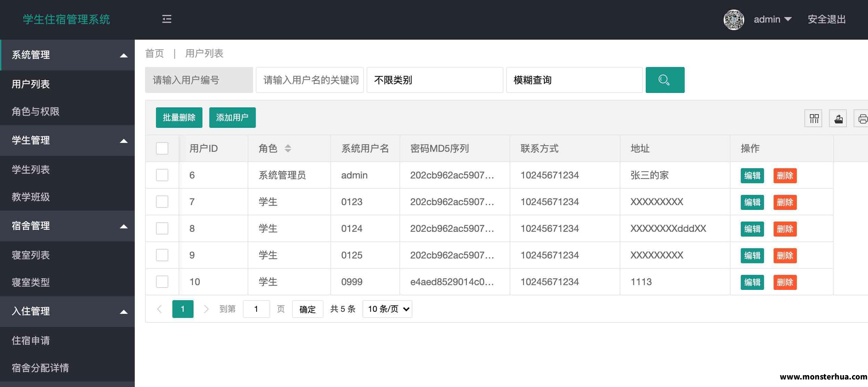Focus the 请输入用户编号 input field
This screenshot has height=387, width=868.
199,80
